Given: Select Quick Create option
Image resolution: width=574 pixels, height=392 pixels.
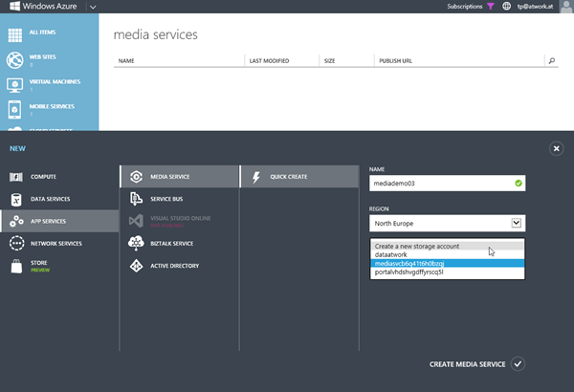Looking at the screenshot, I should [288, 177].
